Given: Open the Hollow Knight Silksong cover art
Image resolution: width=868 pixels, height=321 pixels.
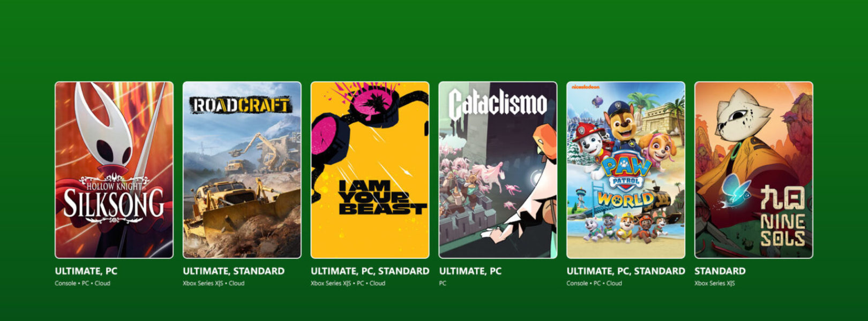Looking at the screenshot, I should pos(114,170).
